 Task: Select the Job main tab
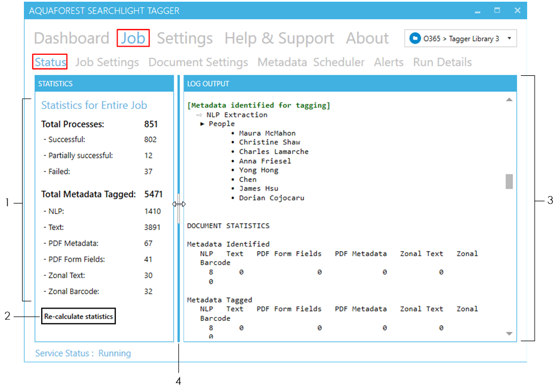point(133,39)
